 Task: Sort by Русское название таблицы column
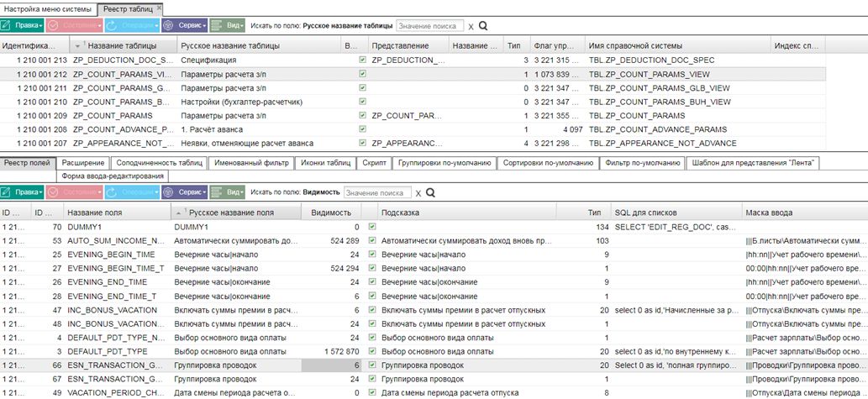(260, 45)
